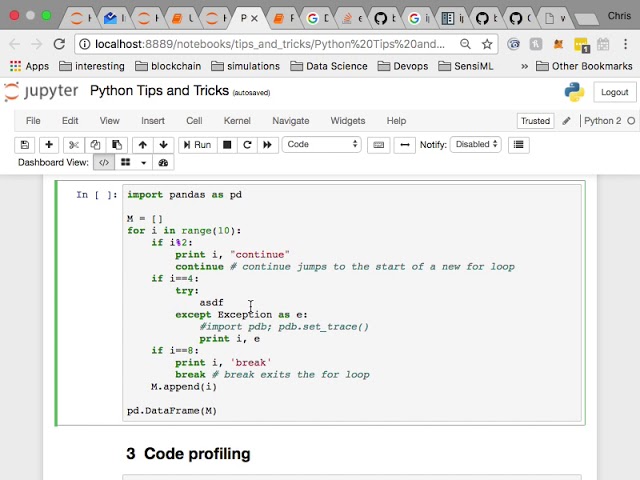Bookmark this page with the star icon
Screen dimensions: 640x480
(x=487, y=44)
